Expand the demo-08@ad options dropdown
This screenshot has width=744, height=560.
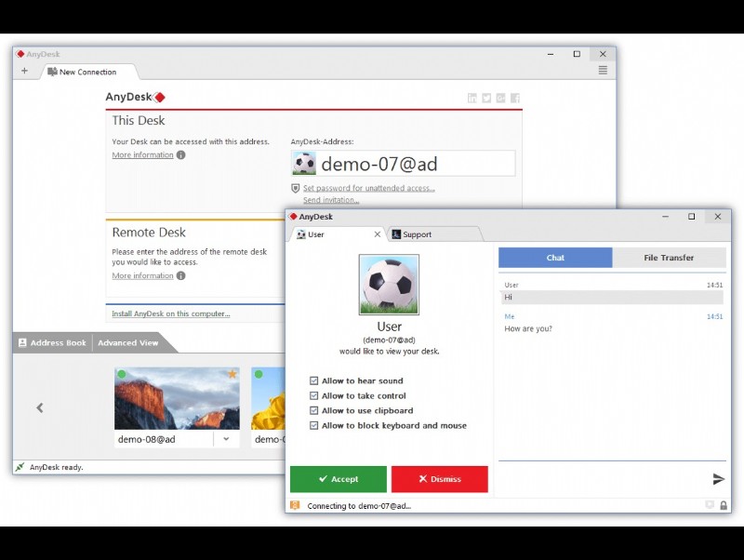coord(226,438)
